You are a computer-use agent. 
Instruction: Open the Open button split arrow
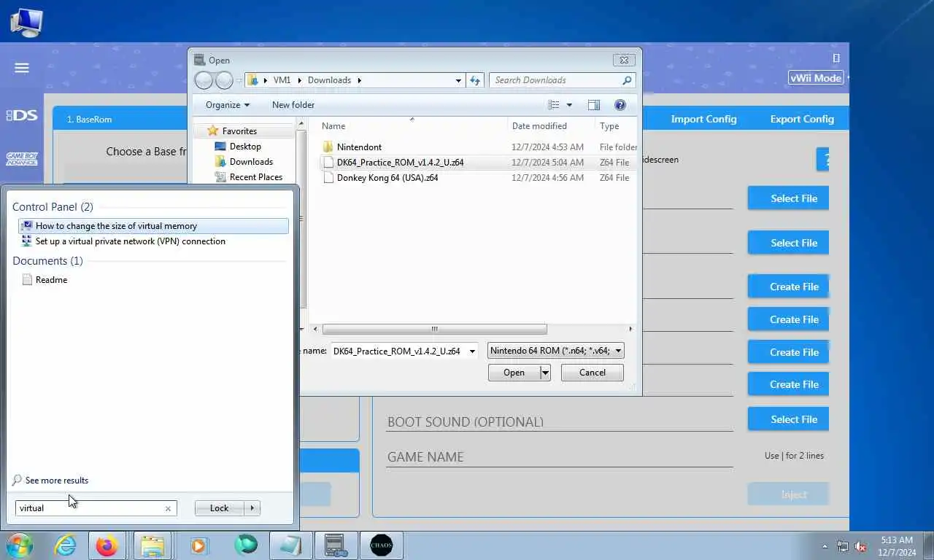(545, 373)
